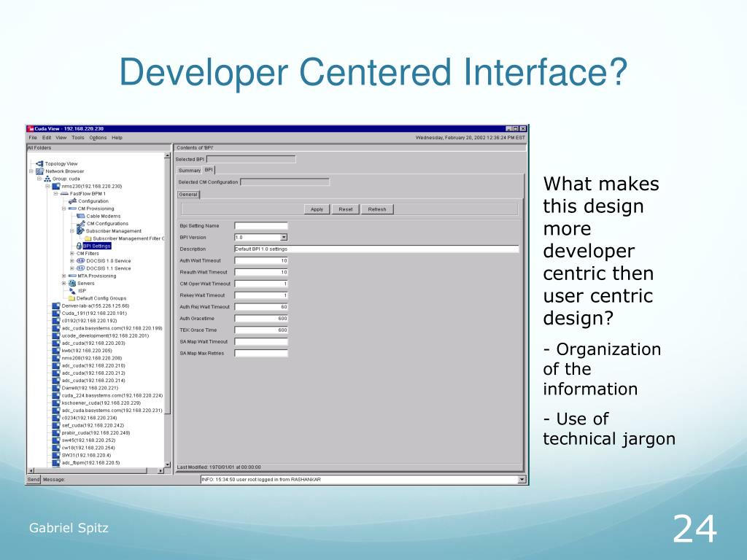Click the Bpi Setting Name field
This screenshot has height=560, width=747.
261,226
